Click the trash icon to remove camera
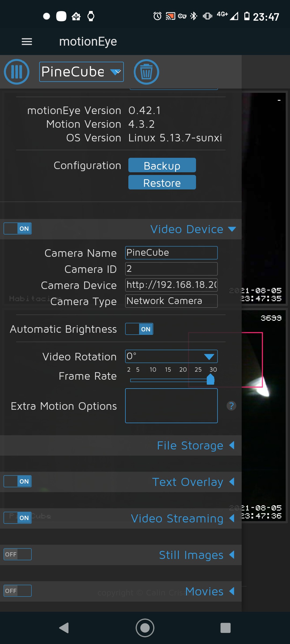The width and height of the screenshot is (290, 644). (x=146, y=72)
